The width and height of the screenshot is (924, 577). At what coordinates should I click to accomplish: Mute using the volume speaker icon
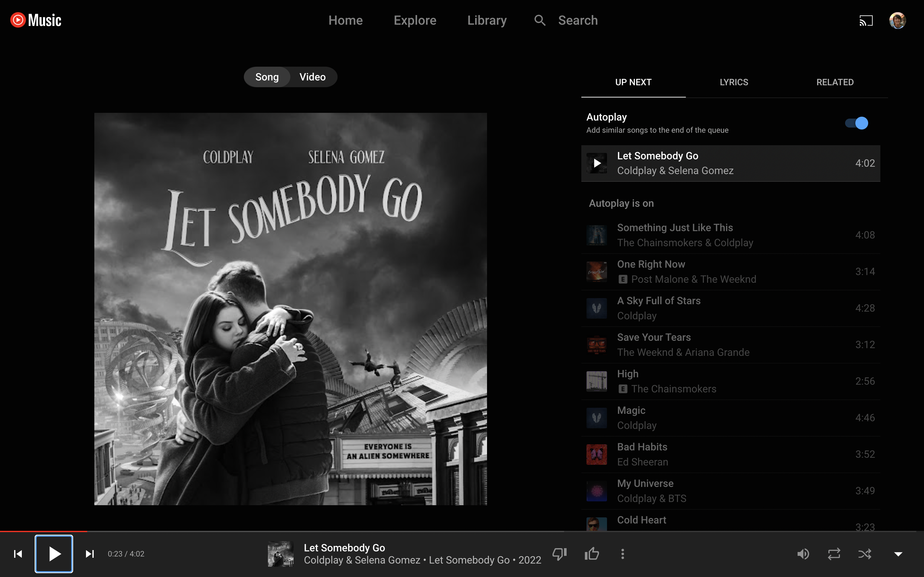pyautogui.click(x=803, y=554)
